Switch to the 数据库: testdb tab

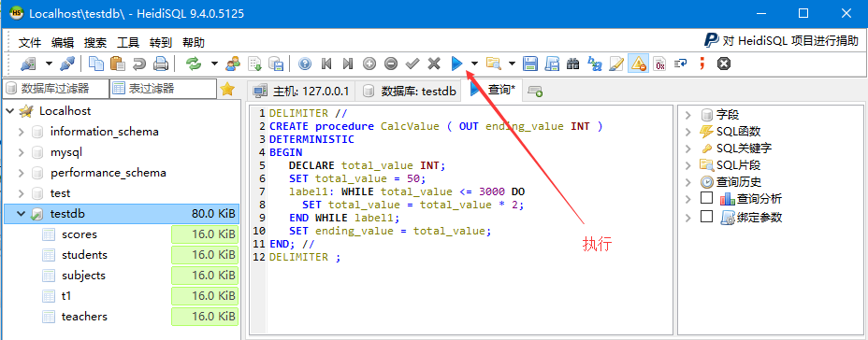pos(411,92)
